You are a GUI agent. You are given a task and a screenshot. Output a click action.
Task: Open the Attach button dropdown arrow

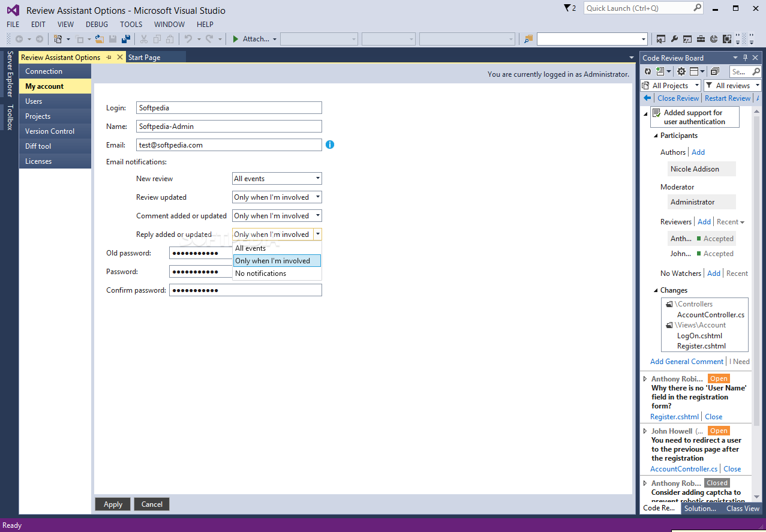(x=275, y=39)
